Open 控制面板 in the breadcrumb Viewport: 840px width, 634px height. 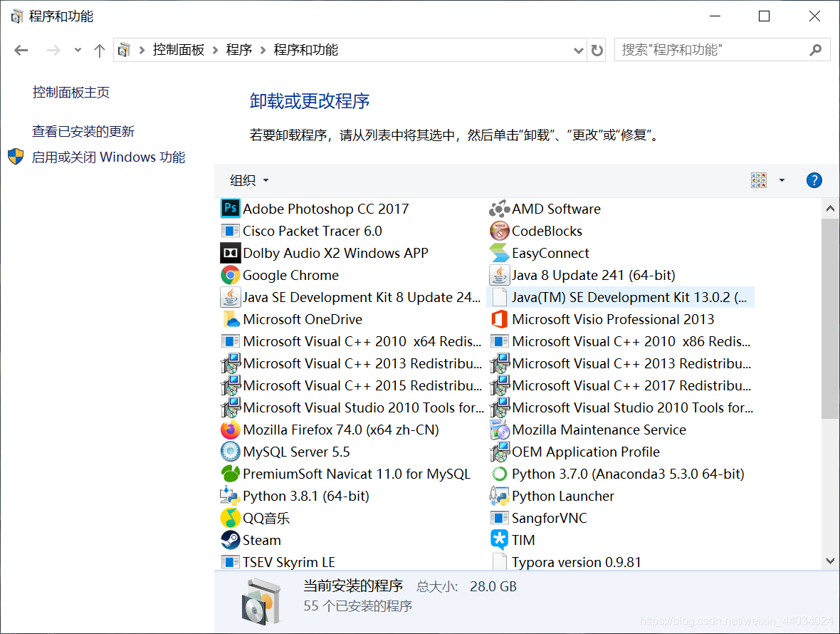179,51
